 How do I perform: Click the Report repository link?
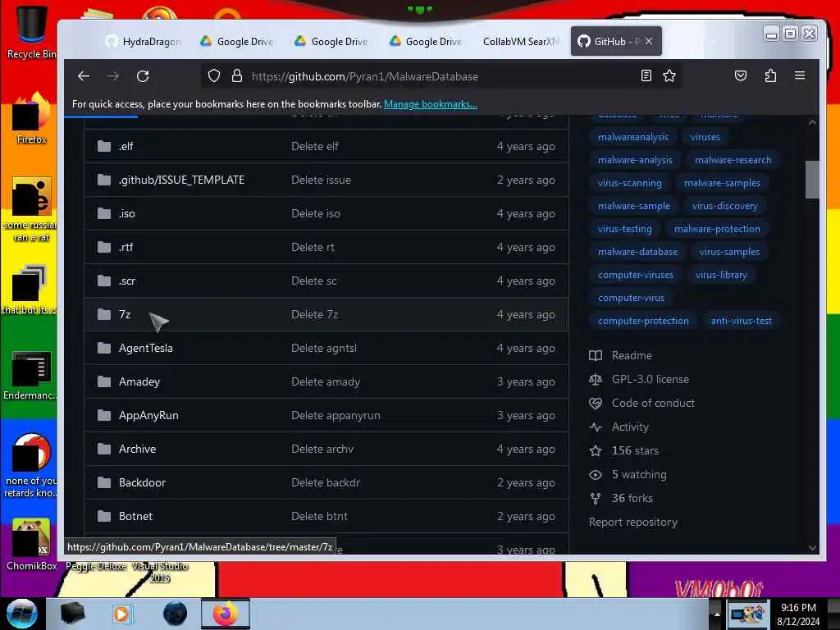tap(632, 523)
